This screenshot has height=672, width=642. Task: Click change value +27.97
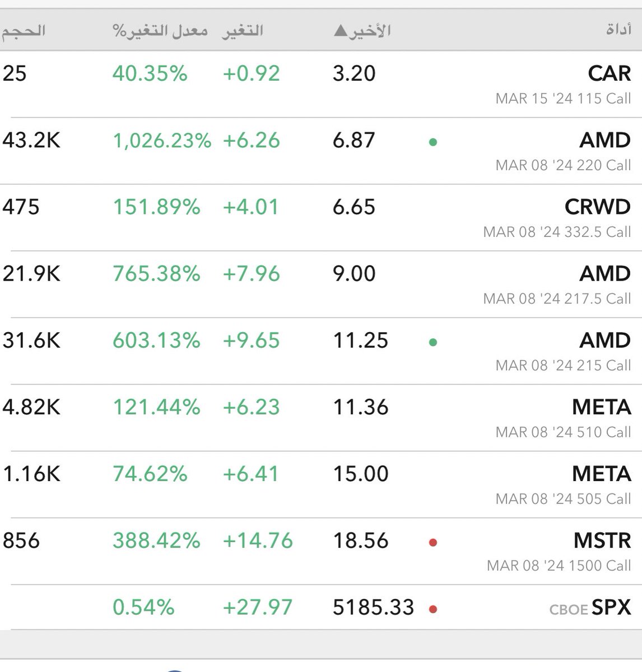pyautogui.click(x=258, y=607)
